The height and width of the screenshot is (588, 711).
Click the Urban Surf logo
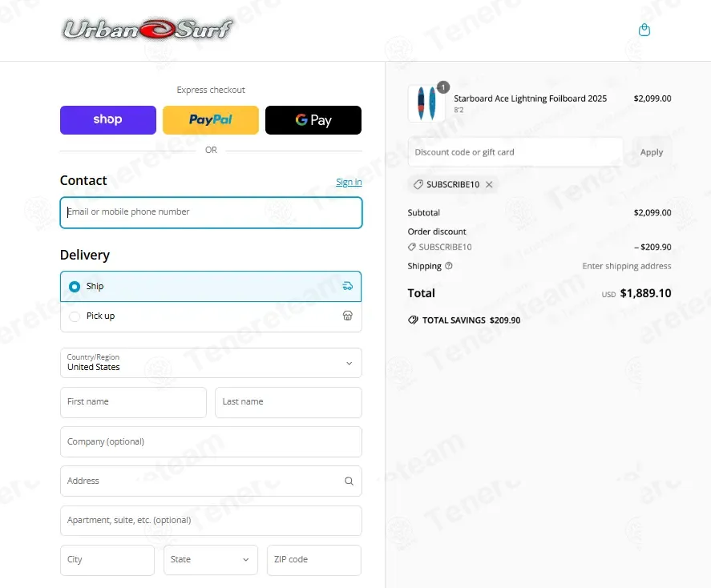click(x=147, y=30)
